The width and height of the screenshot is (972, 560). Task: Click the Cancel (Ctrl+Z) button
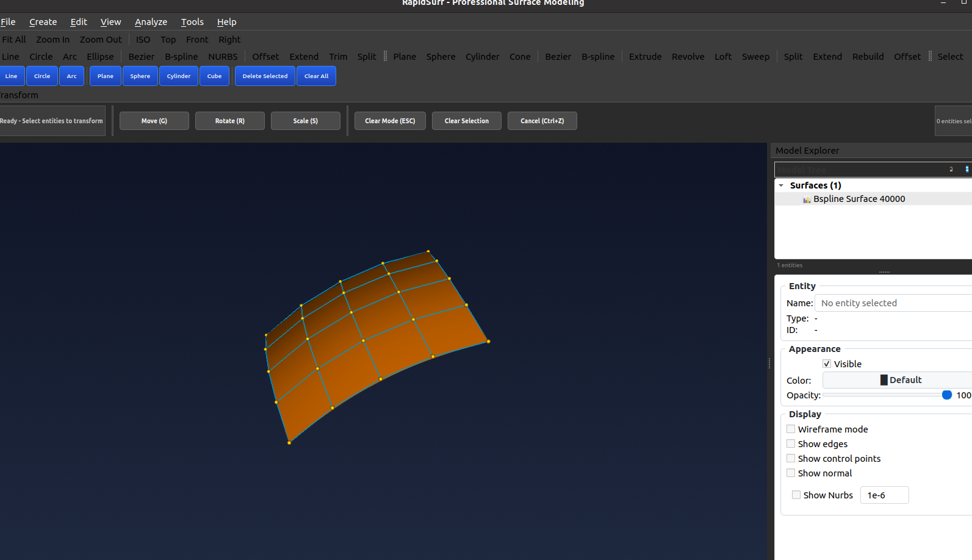point(542,121)
